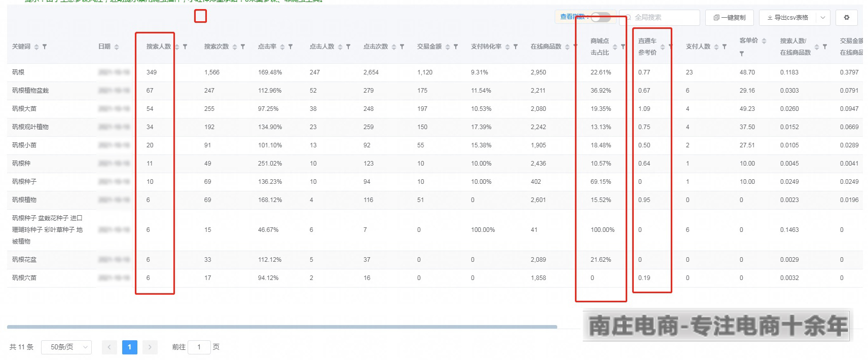Sort by 客单价 column
Screen dimensions: 868x360
tap(764, 41)
